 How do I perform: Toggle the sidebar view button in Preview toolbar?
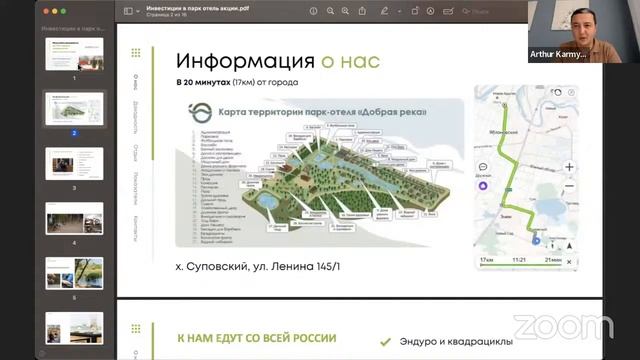click(x=128, y=11)
